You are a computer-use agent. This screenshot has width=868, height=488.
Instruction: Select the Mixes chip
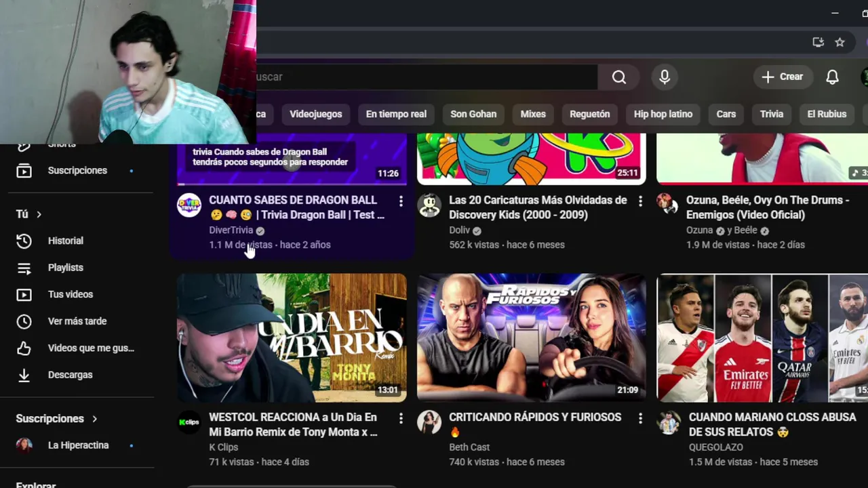(533, 114)
